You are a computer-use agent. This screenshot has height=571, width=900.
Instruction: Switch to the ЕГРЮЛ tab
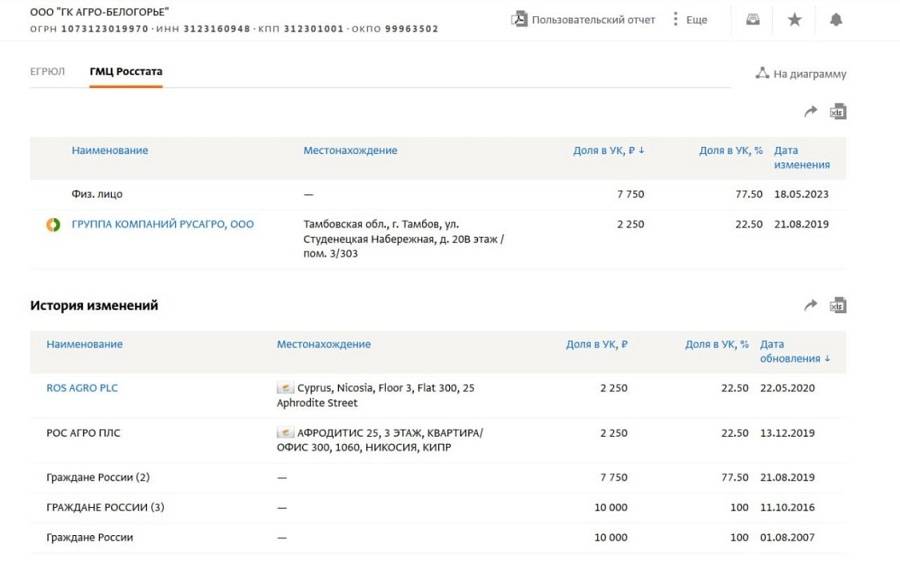[47, 72]
